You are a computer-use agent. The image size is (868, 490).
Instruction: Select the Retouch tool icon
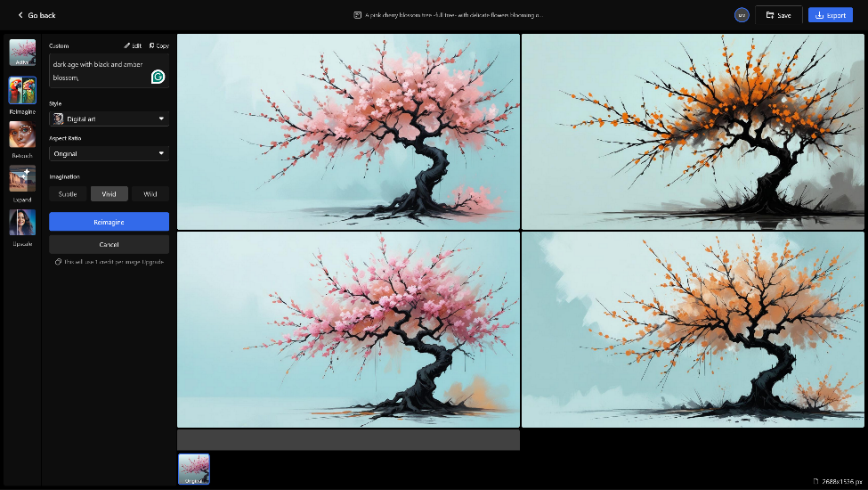tap(21, 135)
